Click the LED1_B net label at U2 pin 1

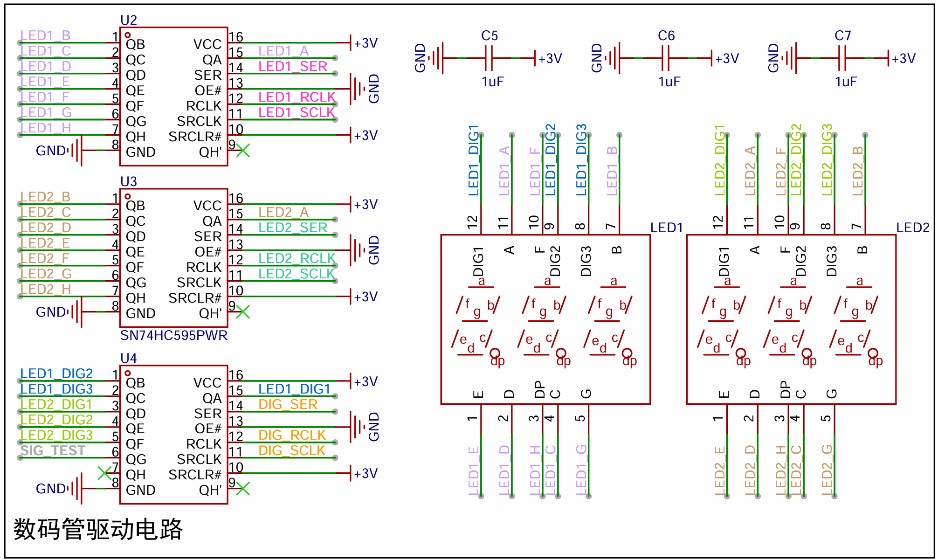pyautogui.click(x=45, y=35)
